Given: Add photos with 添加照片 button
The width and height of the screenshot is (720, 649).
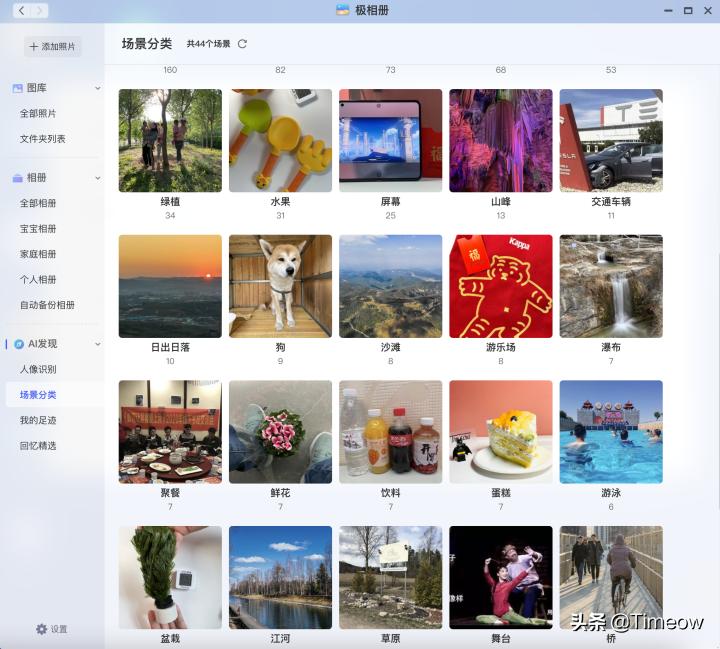Looking at the screenshot, I should [52, 46].
